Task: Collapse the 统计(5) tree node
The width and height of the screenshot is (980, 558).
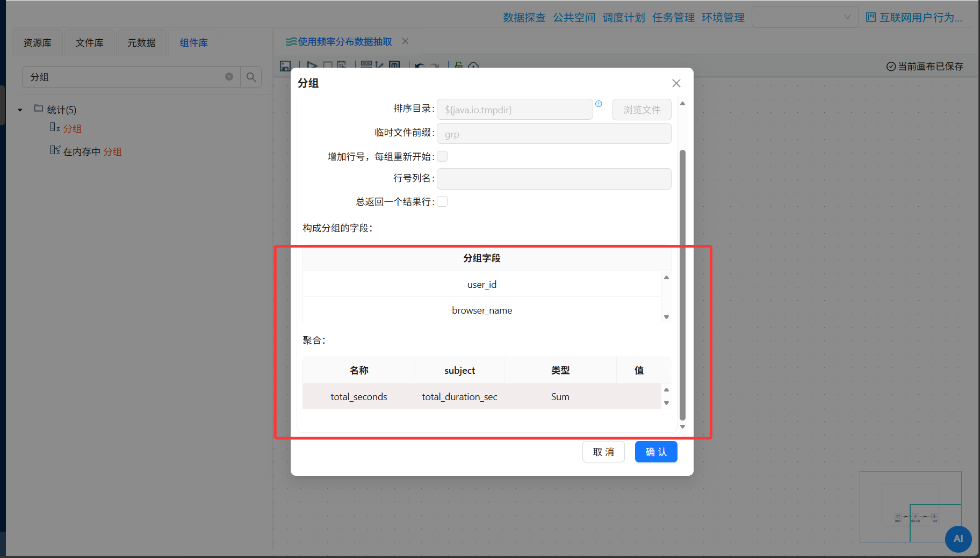Action: (x=20, y=110)
